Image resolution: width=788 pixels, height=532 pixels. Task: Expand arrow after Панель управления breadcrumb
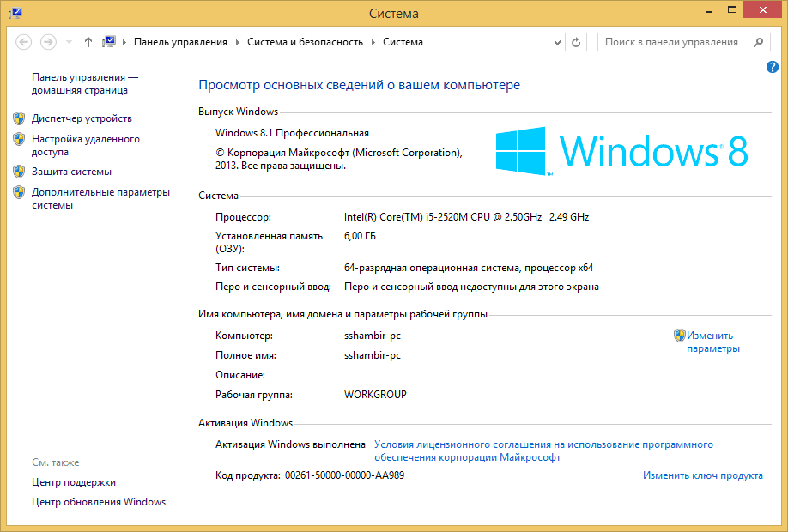coord(238,42)
